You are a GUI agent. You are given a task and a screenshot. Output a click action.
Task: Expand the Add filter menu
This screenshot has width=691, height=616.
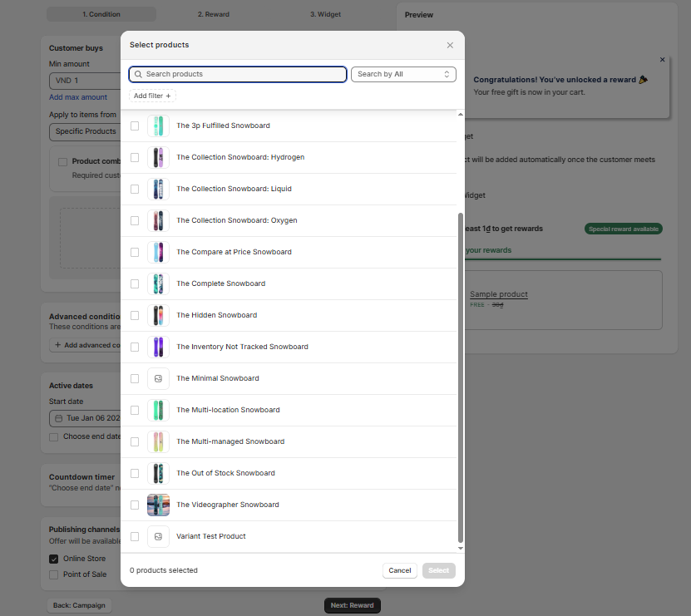pos(152,96)
